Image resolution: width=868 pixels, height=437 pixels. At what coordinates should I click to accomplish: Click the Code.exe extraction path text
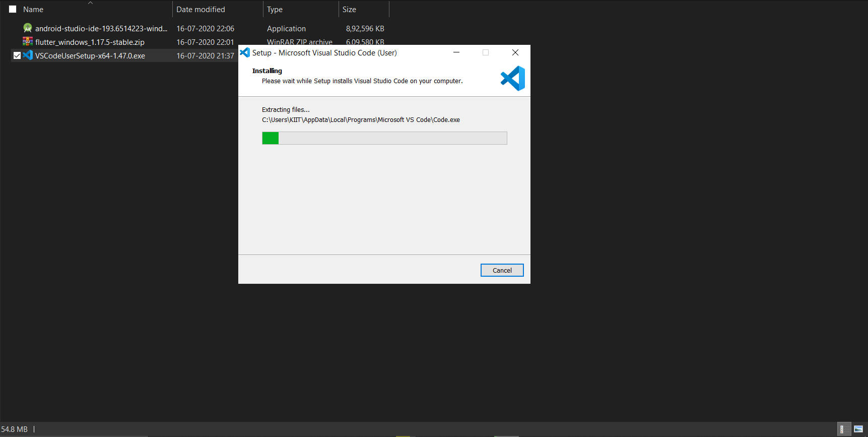point(361,119)
